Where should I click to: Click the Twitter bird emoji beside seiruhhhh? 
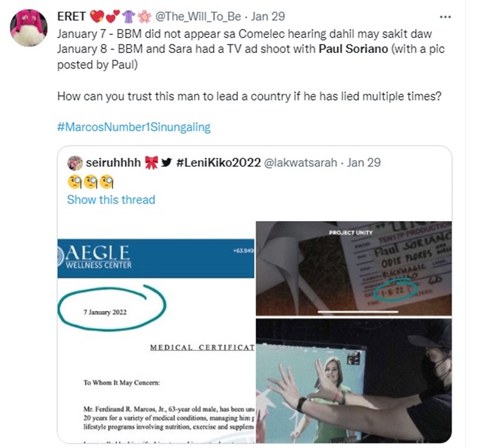click(167, 163)
